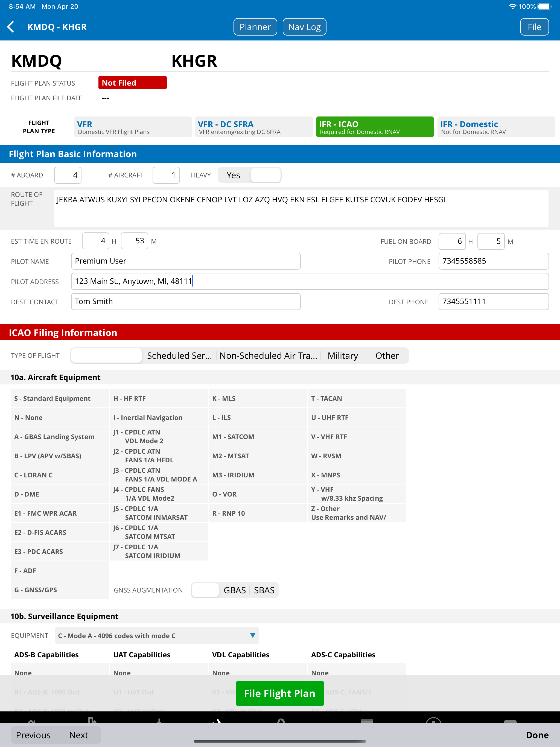Image resolution: width=560 pixels, height=747 pixels.
Task: Select VFR - DC SFRA plan type
Action: pyautogui.click(x=254, y=127)
